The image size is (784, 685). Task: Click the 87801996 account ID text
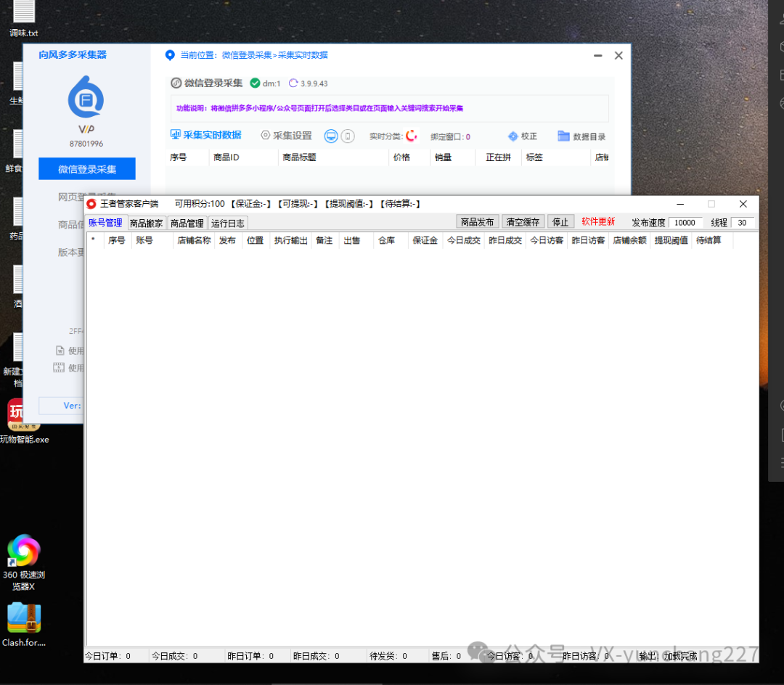click(x=86, y=144)
